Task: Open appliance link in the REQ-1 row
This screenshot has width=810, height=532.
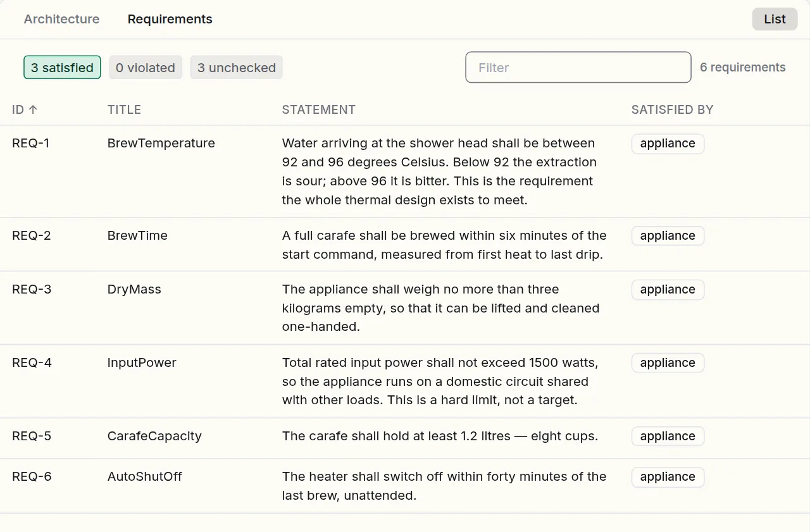Action: click(x=668, y=144)
